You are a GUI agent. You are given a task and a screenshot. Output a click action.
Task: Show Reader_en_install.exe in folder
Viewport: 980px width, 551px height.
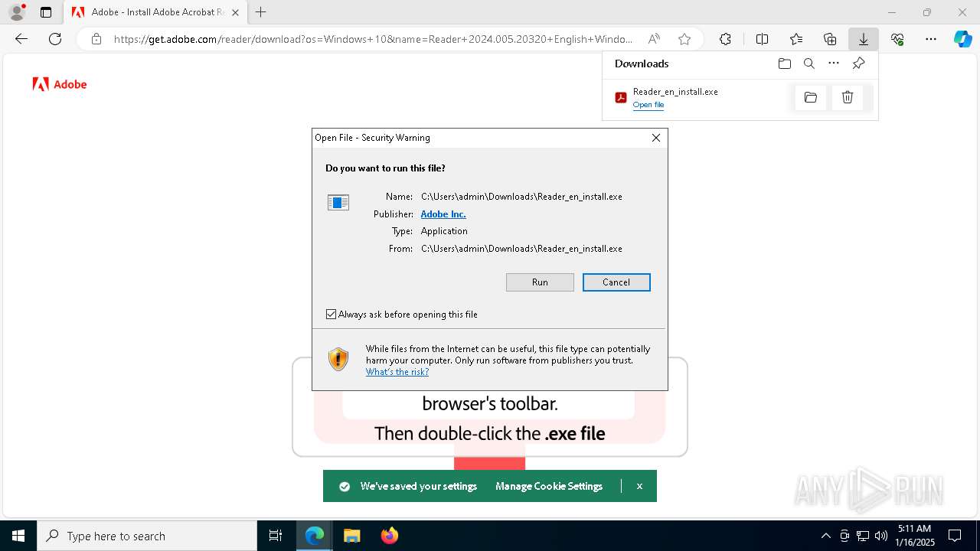point(811,97)
